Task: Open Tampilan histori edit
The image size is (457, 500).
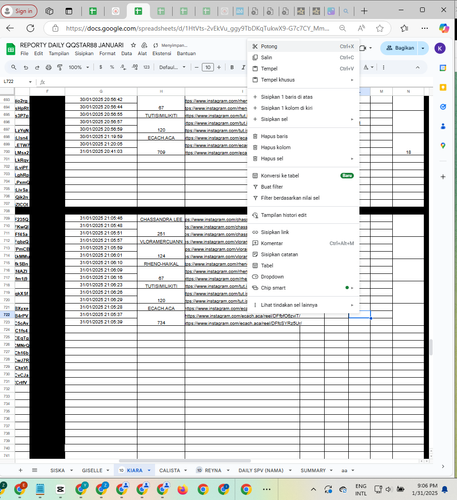Action: (303, 215)
